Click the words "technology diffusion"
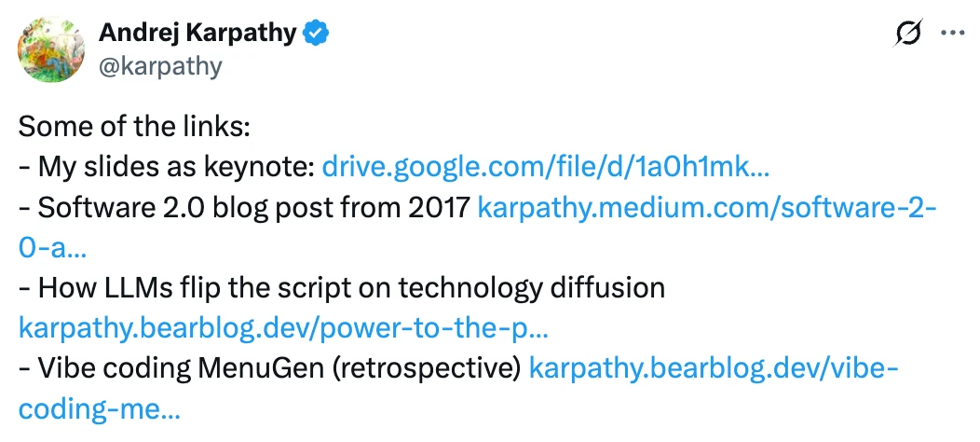 tap(531, 288)
